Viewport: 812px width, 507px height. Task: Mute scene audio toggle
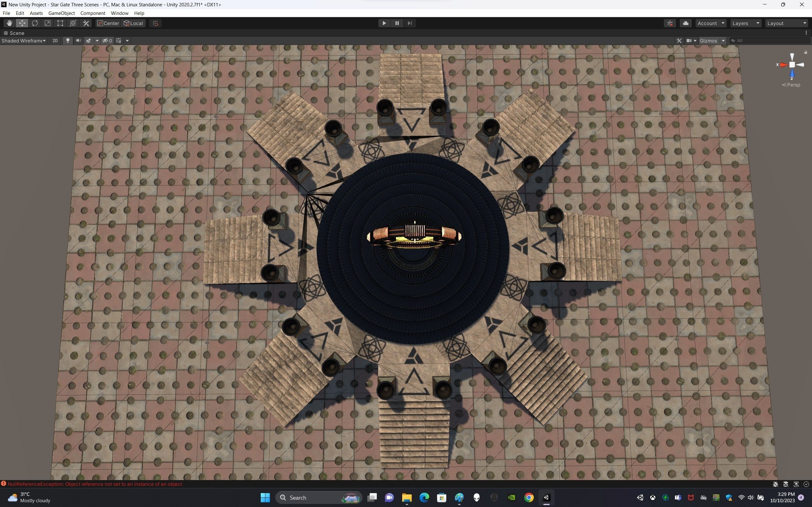coord(78,41)
